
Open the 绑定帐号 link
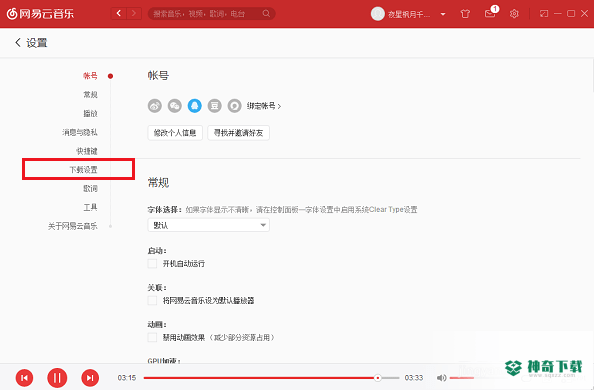pyautogui.click(x=264, y=106)
